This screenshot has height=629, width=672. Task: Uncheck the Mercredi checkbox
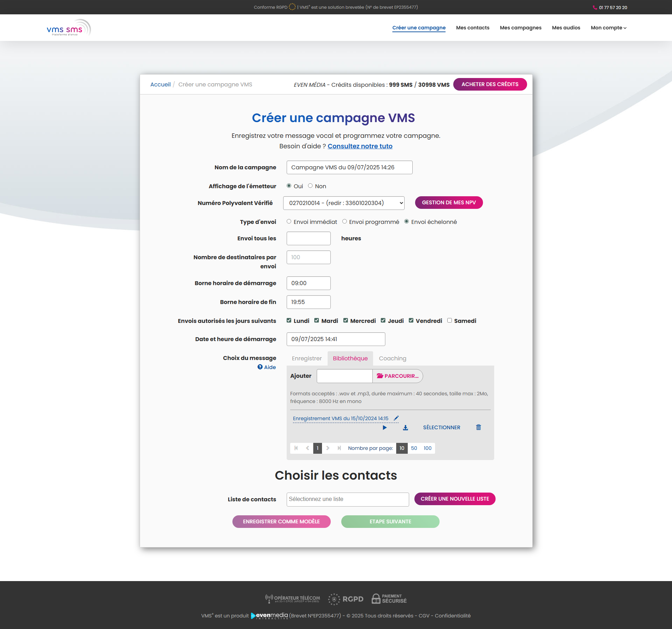pos(345,320)
